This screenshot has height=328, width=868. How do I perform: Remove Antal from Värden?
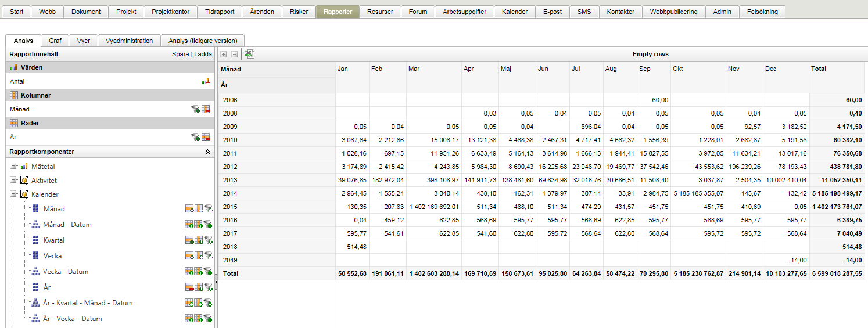[206, 81]
